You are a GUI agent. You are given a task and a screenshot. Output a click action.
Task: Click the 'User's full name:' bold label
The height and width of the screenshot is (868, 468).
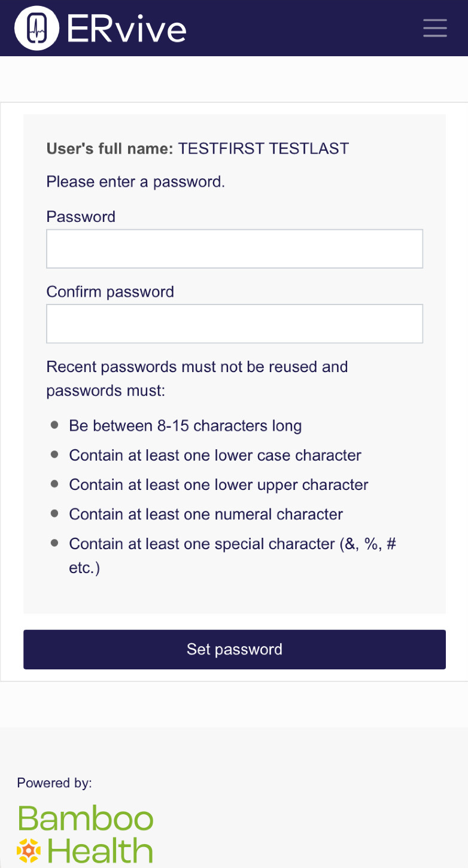coord(110,148)
